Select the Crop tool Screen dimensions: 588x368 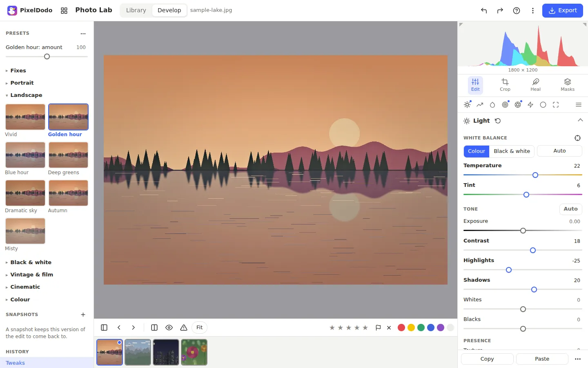pyautogui.click(x=505, y=85)
